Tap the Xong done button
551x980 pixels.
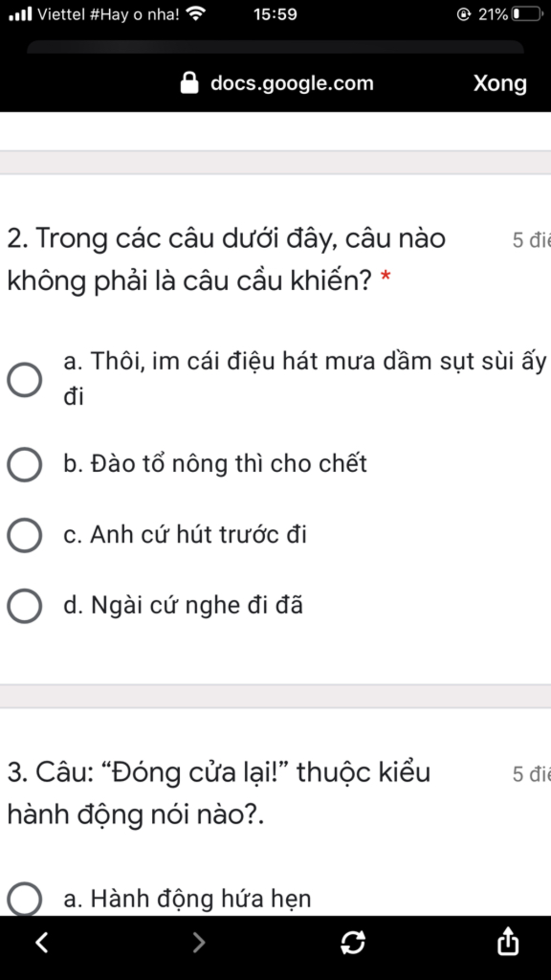500,83
